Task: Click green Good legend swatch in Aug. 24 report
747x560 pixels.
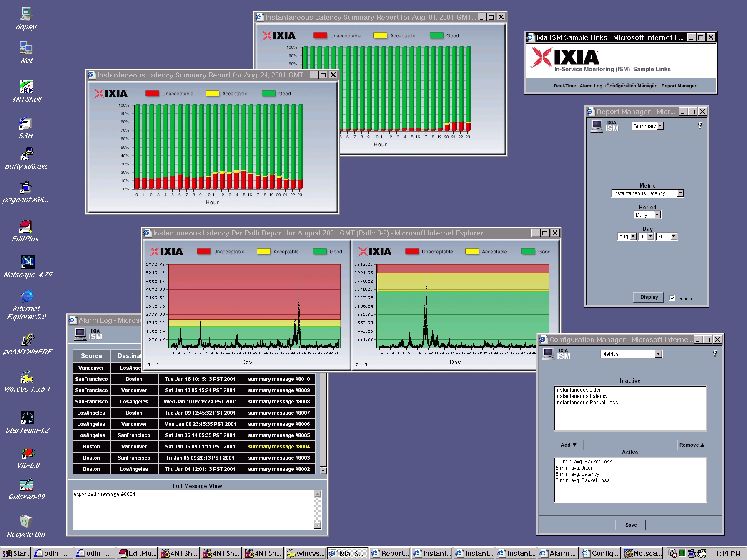Action: 268,93
